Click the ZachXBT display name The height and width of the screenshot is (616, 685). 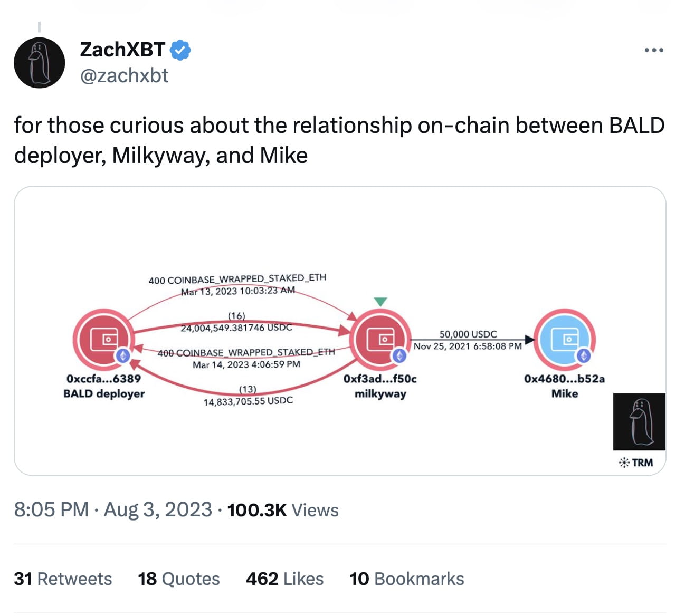tap(122, 50)
